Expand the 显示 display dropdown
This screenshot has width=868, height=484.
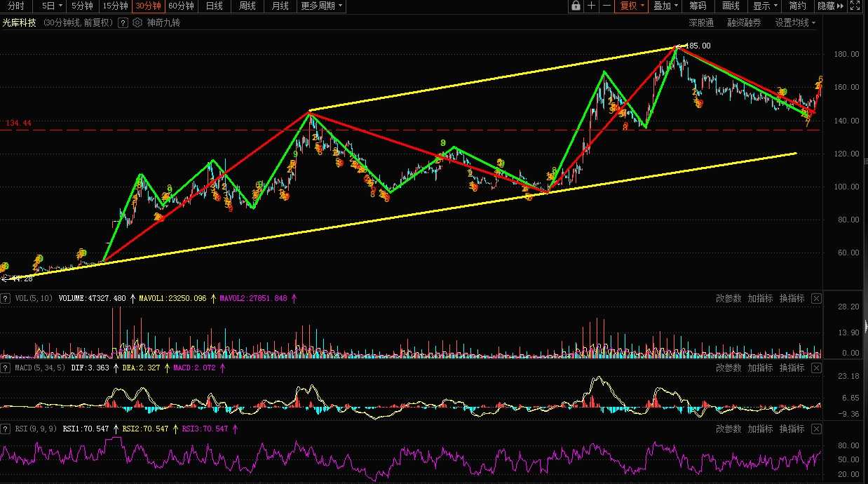click(x=765, y=6)
